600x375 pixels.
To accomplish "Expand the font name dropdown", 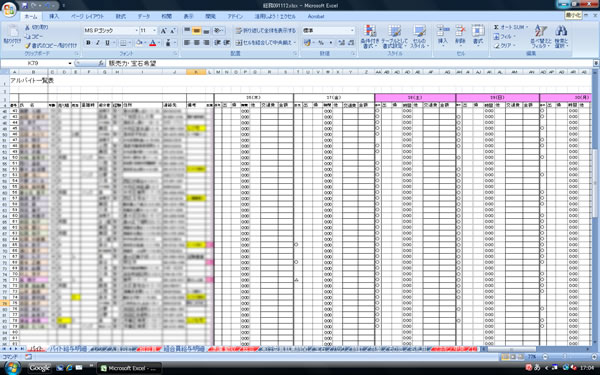I will [x=136, y=31].
